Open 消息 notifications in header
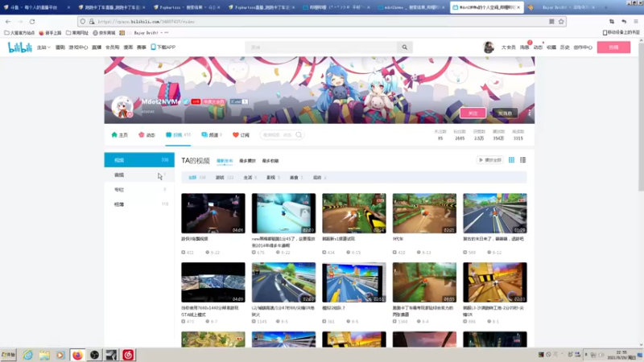 pyautogui.click(x=525, y=47)
